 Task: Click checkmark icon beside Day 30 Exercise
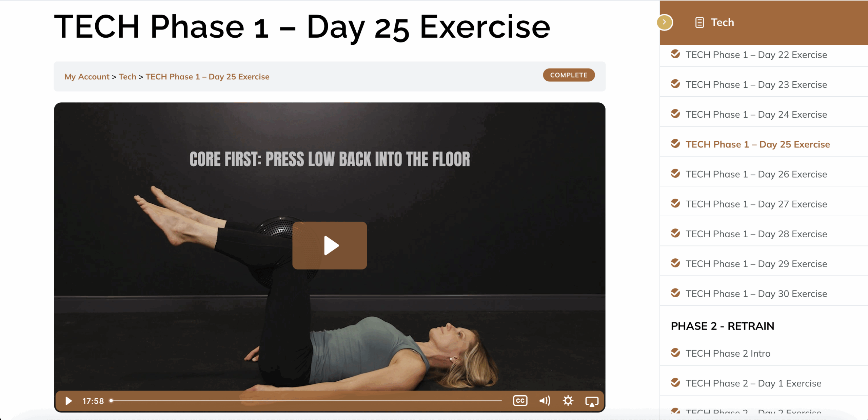(x=675, y=293)
